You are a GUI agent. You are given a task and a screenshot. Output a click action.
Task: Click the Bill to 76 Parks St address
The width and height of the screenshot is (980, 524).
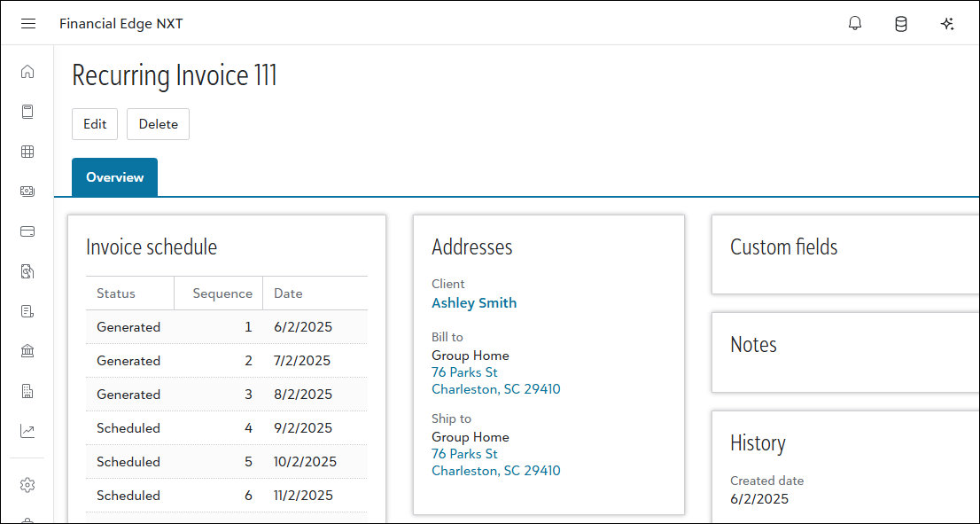[x=464, y=372]
